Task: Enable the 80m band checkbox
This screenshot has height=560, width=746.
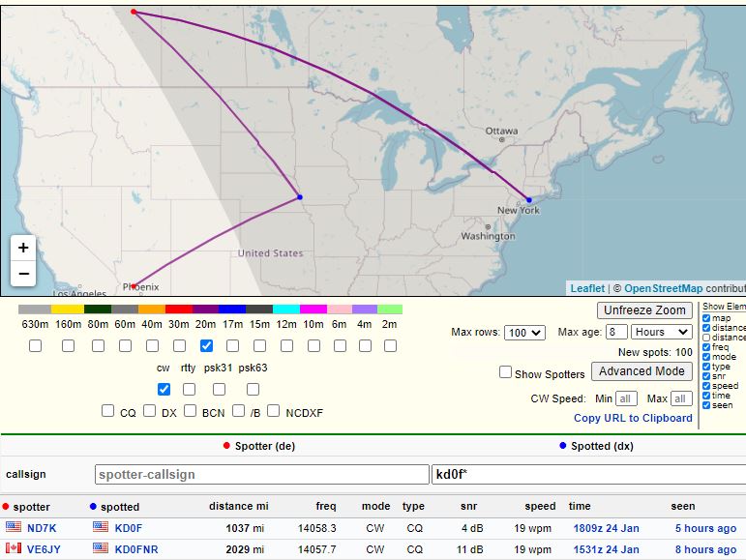Action: (98, 345)
